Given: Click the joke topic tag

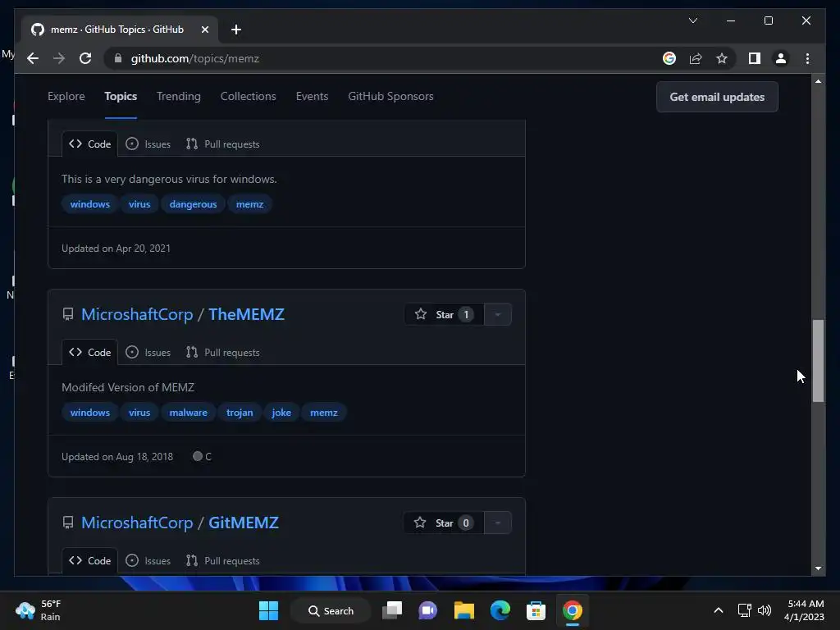Looking at the screenshot, I should pyautogui.click(x=281, y=413).
